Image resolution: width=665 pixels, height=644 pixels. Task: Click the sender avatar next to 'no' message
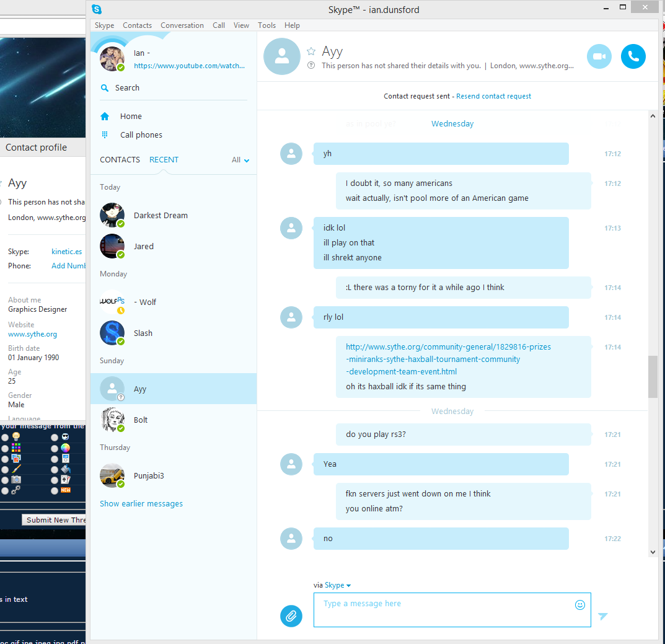coord(291,539)
